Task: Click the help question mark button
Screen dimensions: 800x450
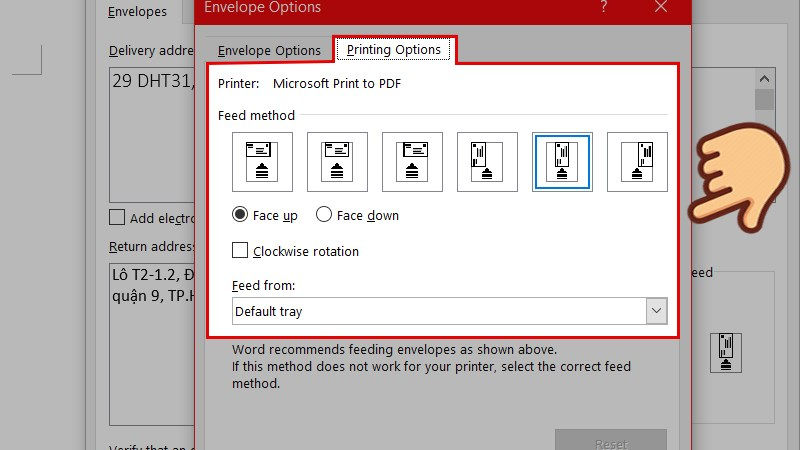Action: 604,7
